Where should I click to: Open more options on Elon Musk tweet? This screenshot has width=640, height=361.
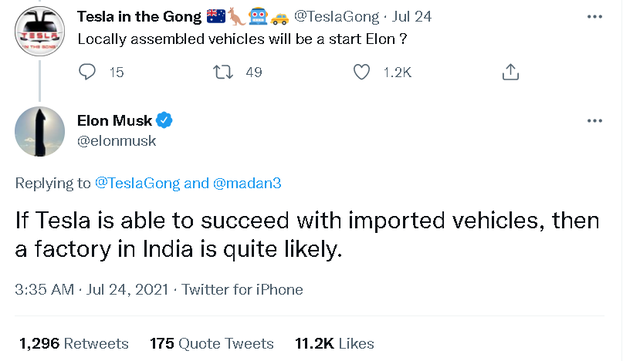tap(594, 121)
